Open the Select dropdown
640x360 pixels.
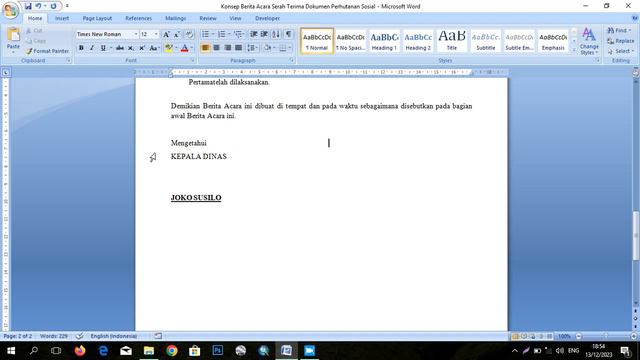(620, 51)
